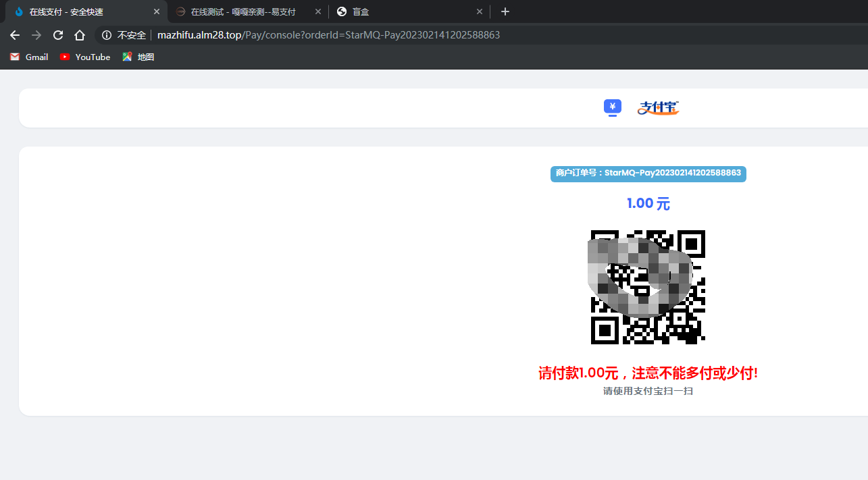
Task: Open the new tab plus button
Action: pos(505,11)
